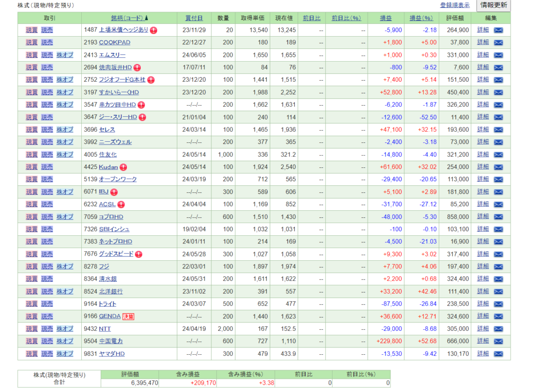Sort by the 前日比 column header

pyautogui.click(x=312, y=18)
